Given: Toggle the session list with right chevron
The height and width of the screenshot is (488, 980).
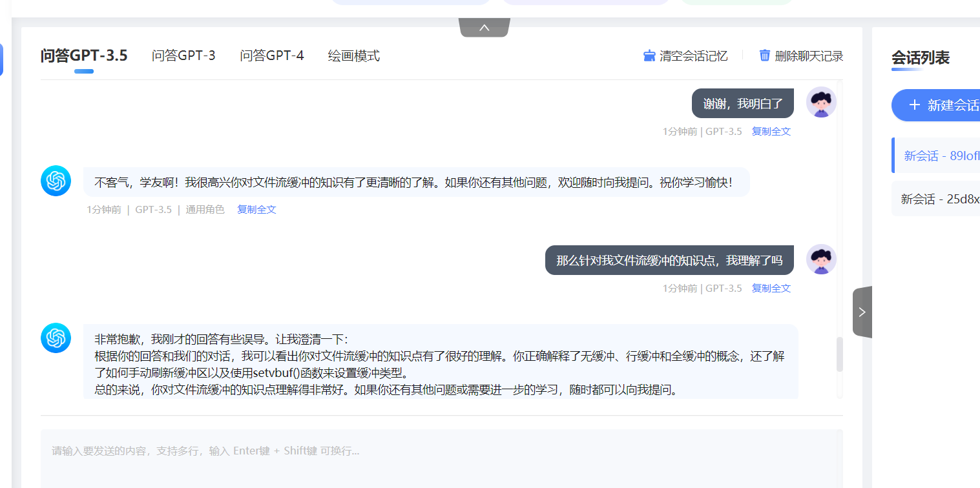Looking at the screenshot, I should pyautogui.click(x=862, y=312).
